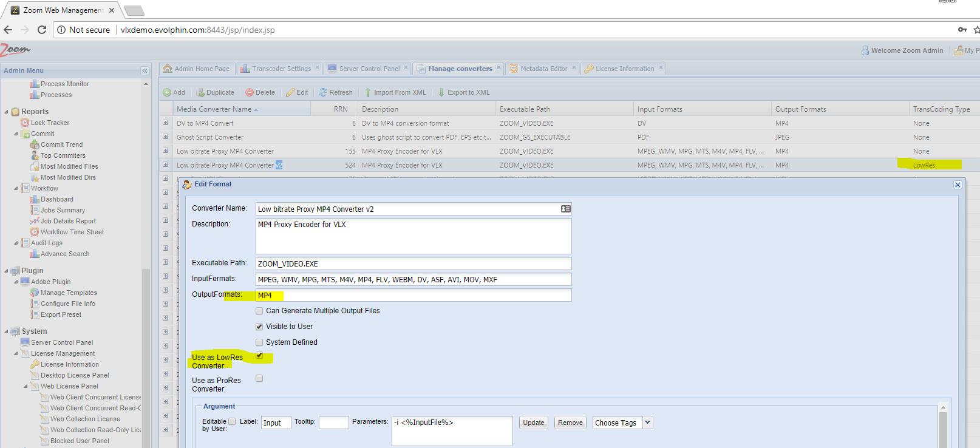Click the user icon next to Welcome Zoom Admin
The image size is (980, 448).
(865, 50)
